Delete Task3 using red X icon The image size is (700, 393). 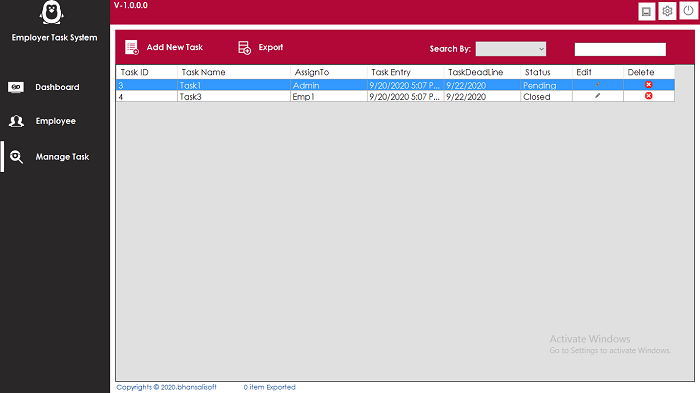(x=649, y=96)
